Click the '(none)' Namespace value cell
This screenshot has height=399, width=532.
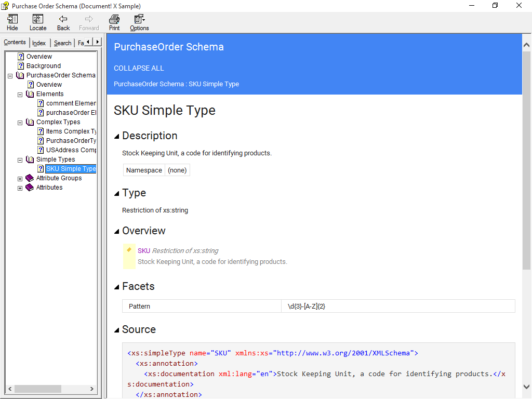tap(177, 170)
